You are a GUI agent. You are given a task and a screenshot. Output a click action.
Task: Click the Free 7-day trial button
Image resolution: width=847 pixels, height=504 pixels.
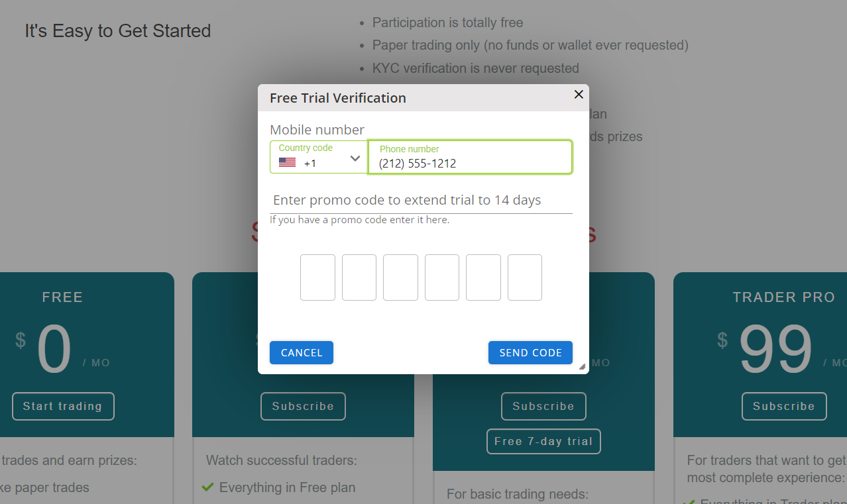click(x=543, y=441)
